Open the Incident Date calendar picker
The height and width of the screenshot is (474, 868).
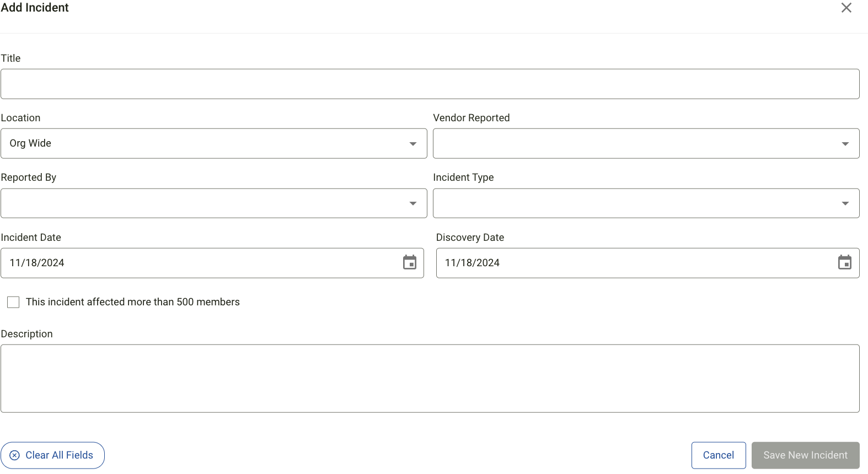coord(410,263)
